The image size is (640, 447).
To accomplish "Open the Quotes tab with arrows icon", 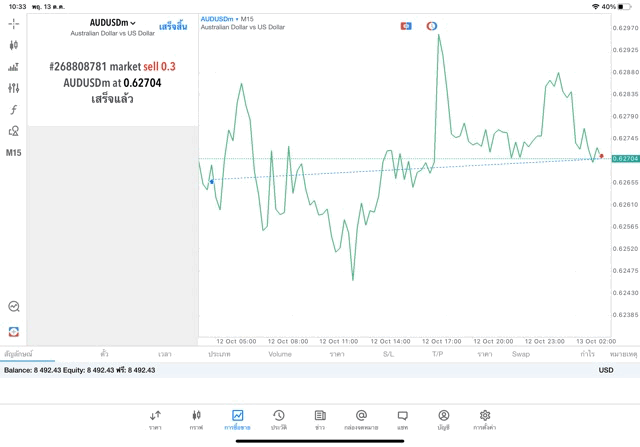I will pyautogui.click(x=155, y=420).
